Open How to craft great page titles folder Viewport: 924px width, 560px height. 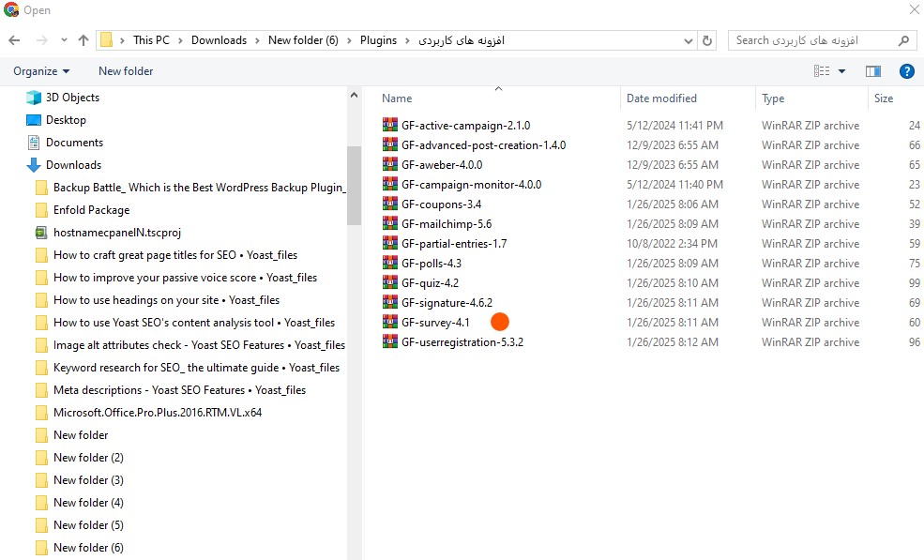[175, 254]
